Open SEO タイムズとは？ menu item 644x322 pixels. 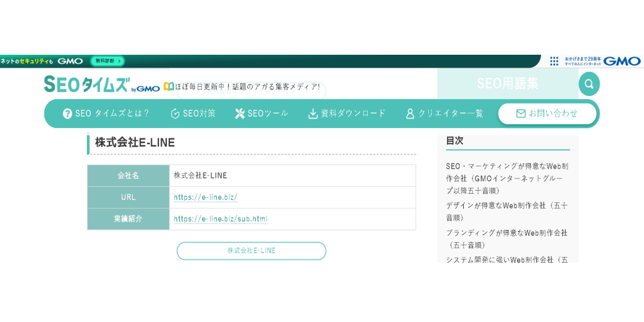[x=106, y=114]
